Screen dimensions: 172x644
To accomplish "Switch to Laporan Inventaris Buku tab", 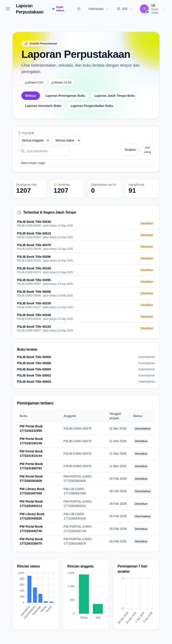I will click(x=43, y=106).
